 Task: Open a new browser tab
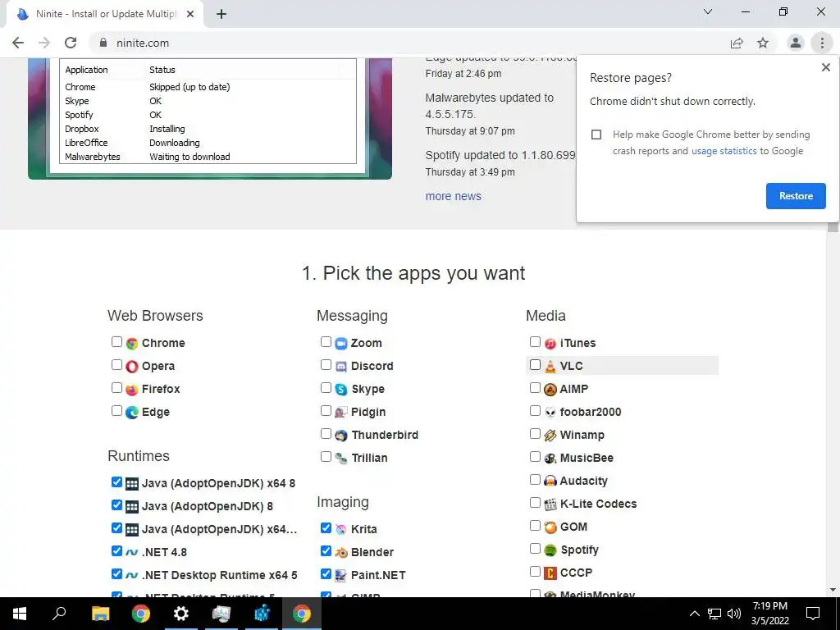tap(221, 14)
